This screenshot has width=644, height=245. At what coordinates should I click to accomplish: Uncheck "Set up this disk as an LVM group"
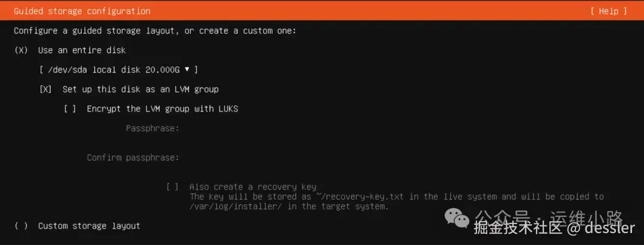click(x=45, y=89)
